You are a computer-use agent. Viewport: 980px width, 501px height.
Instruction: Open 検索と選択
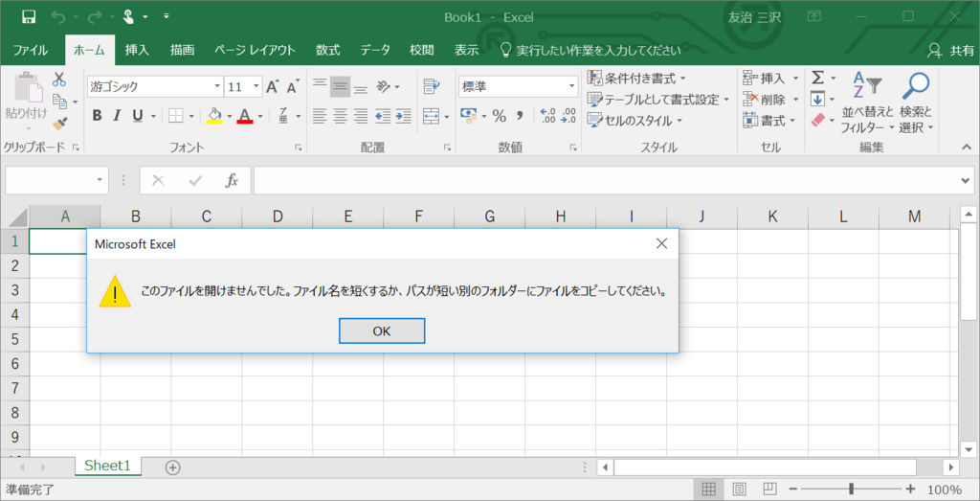[916, 102]
